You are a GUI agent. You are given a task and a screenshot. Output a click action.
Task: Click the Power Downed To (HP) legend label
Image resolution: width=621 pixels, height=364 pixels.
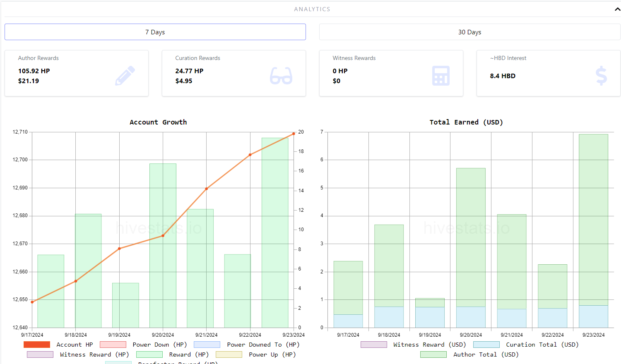pos(263,345)
